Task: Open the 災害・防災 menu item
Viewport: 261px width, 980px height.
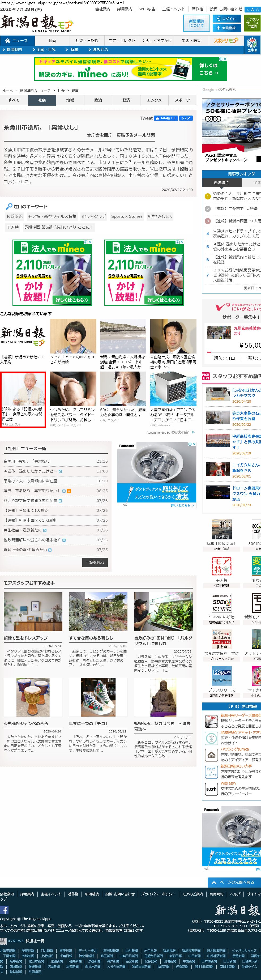Action: (191, 41)
